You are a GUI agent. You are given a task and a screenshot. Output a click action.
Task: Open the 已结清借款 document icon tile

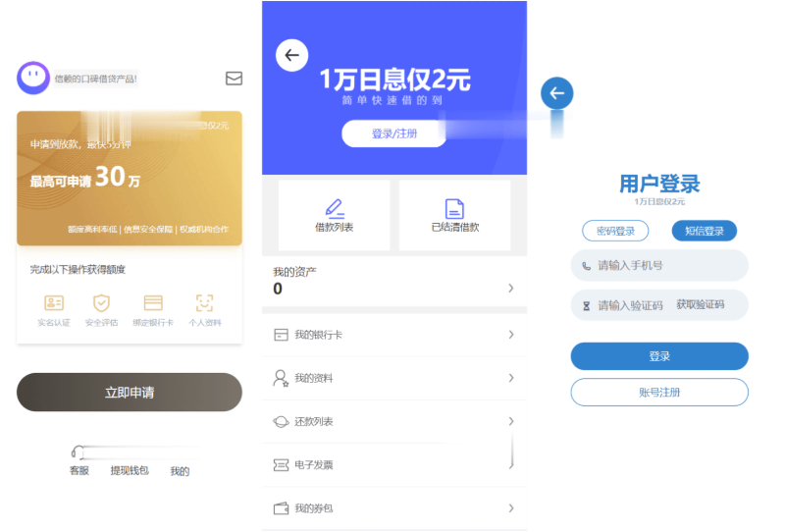pyautogui.click(x=454, y=214)
